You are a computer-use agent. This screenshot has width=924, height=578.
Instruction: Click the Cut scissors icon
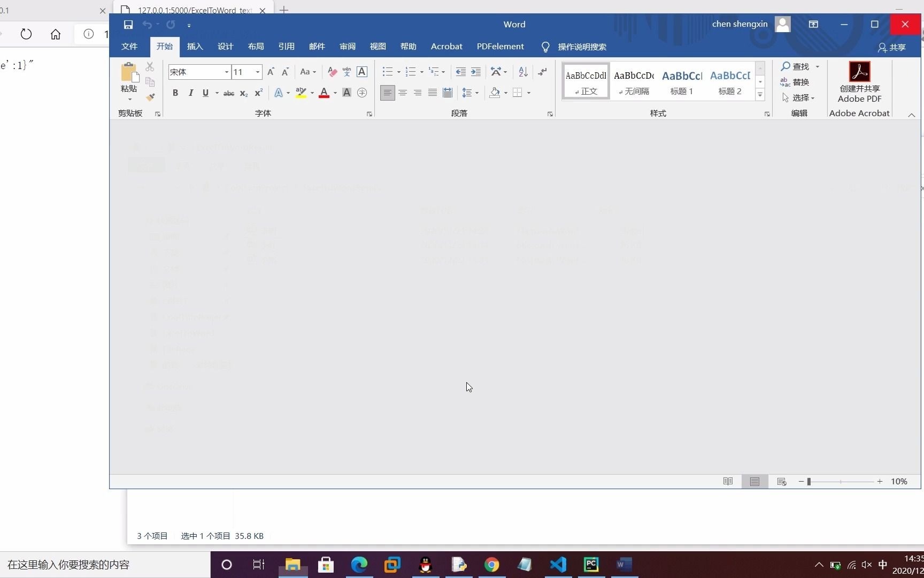150,67
